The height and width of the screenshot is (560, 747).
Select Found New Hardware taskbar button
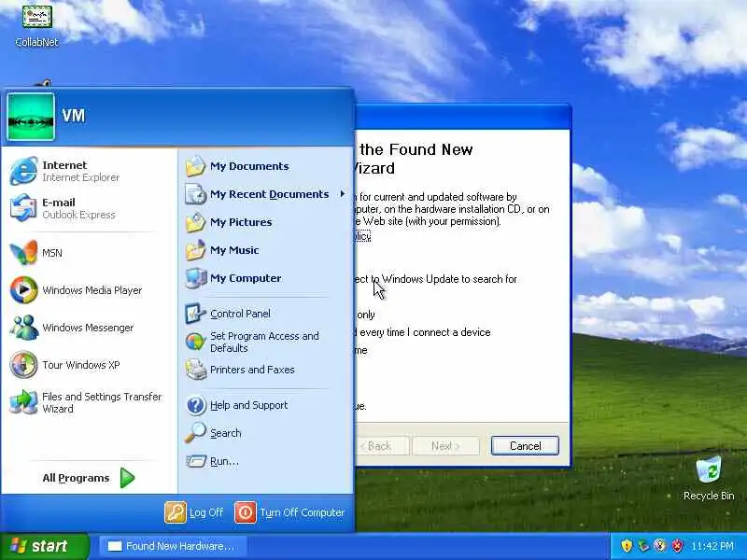(x=173, y=546)
